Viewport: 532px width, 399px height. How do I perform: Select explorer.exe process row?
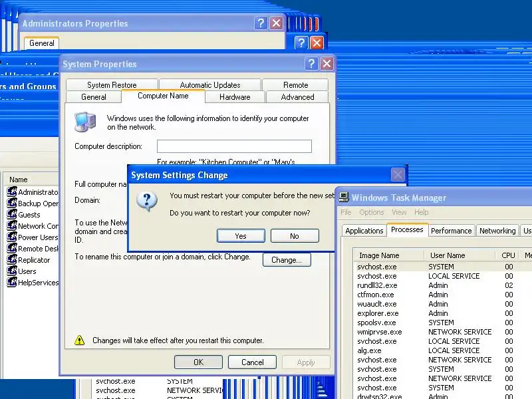[x=443, y=313]
